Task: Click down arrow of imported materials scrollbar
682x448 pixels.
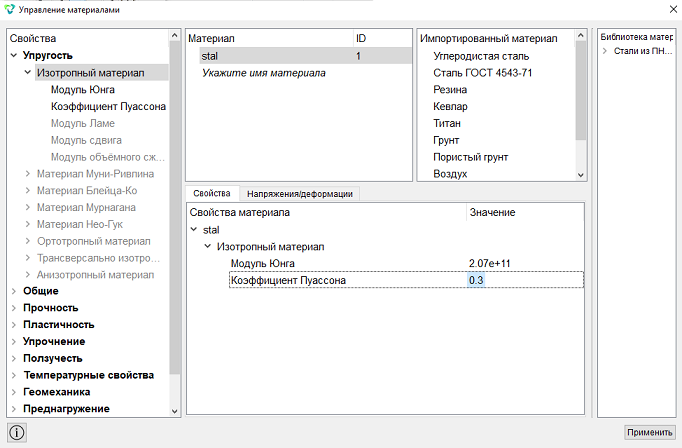Action: coord(581,175)
